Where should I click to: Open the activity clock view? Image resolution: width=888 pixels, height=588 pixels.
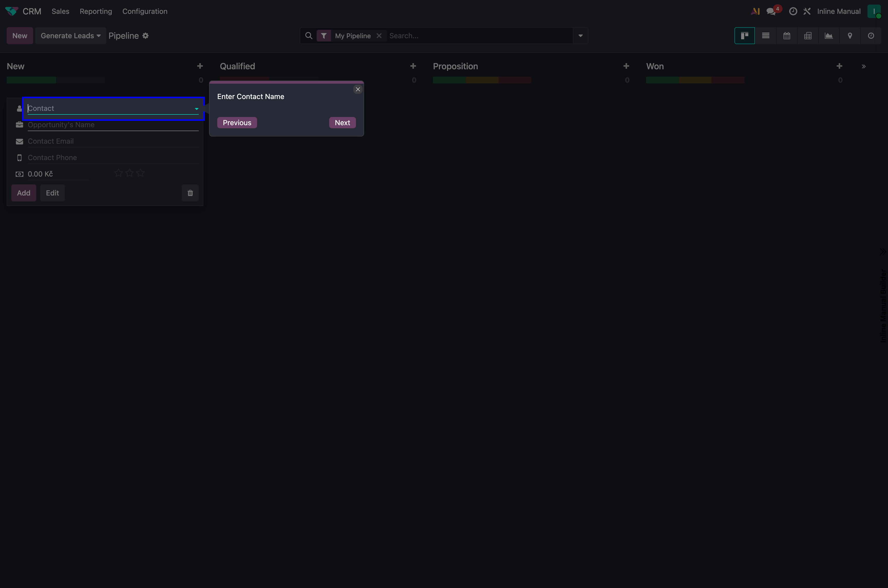pos(871,36)
